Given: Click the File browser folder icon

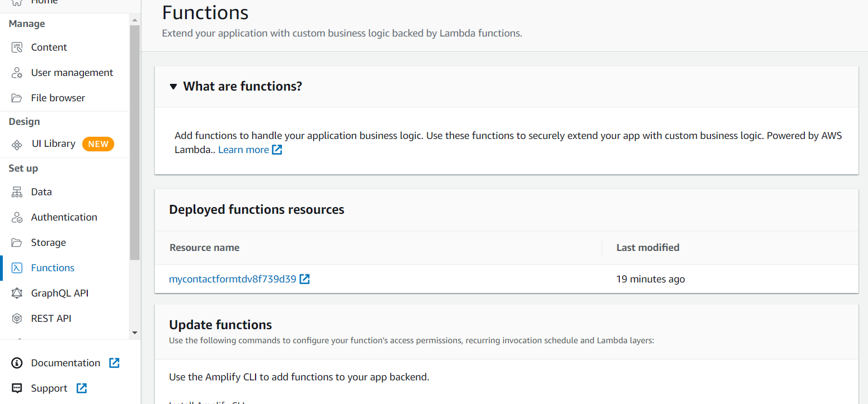Looking at the screenshot, I should (x=17, y=98).
